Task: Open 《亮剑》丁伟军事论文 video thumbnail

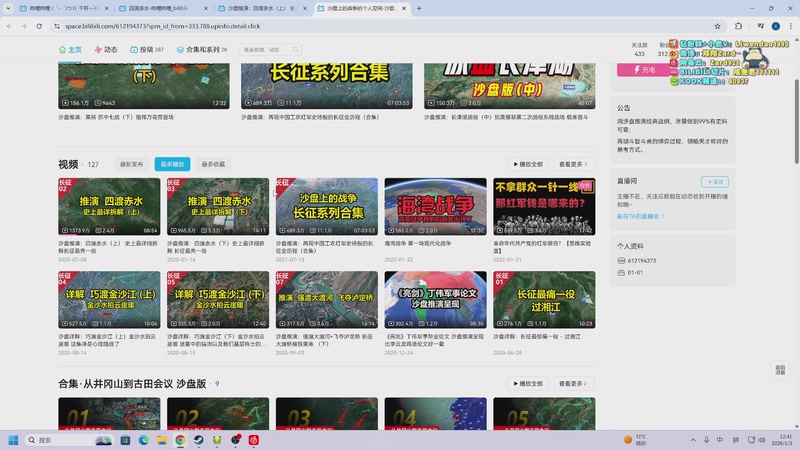Action: pos(435,299)
